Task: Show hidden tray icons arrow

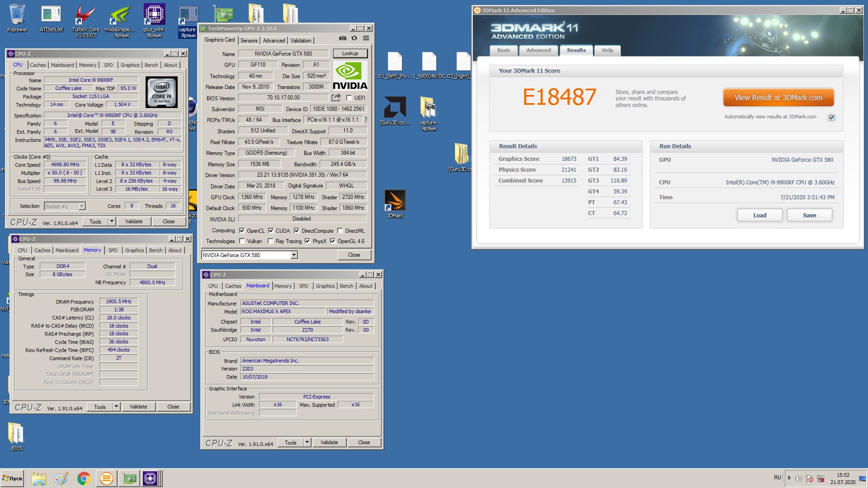Action: pyautogui.click(x=789, y=478)
